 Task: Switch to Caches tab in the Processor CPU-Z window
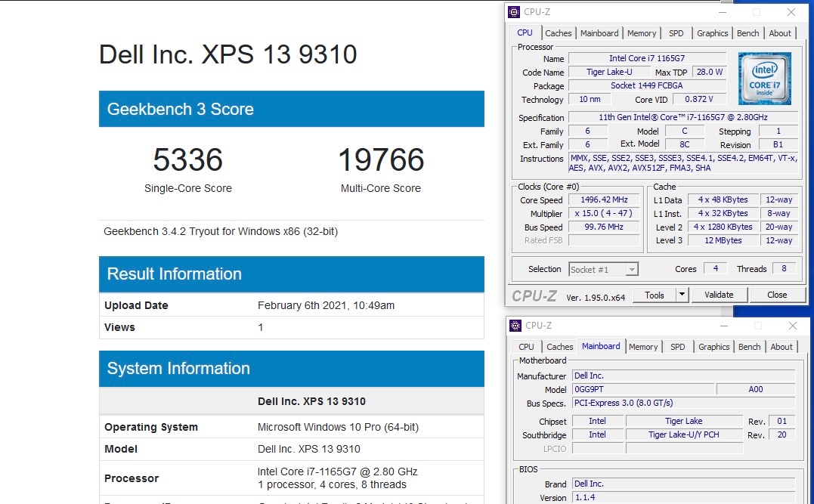558,33
